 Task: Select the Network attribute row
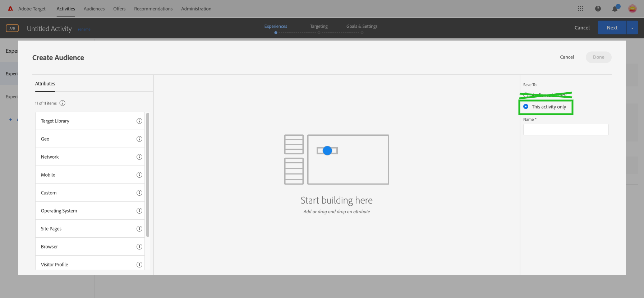tap(90, 157)
